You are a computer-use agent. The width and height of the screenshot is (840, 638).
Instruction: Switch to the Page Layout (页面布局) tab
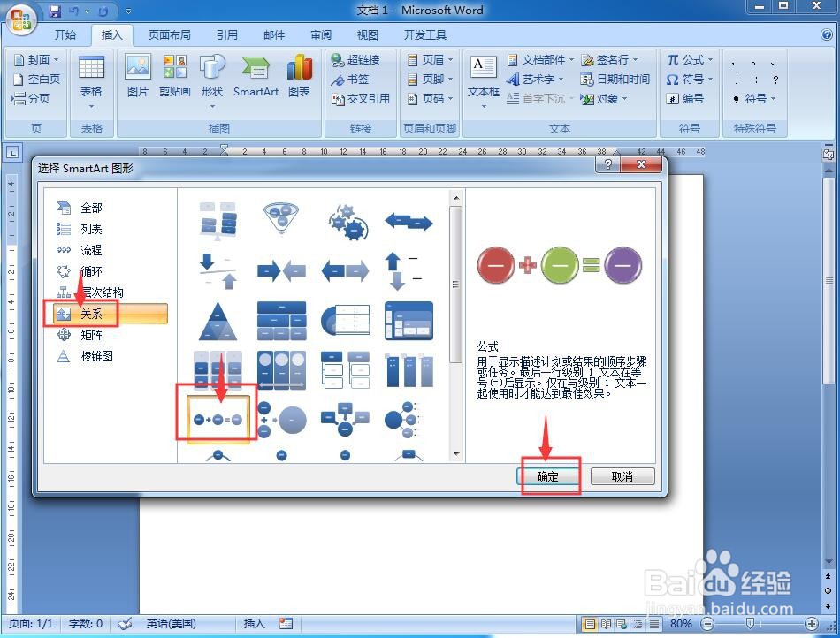pos(169,35)
